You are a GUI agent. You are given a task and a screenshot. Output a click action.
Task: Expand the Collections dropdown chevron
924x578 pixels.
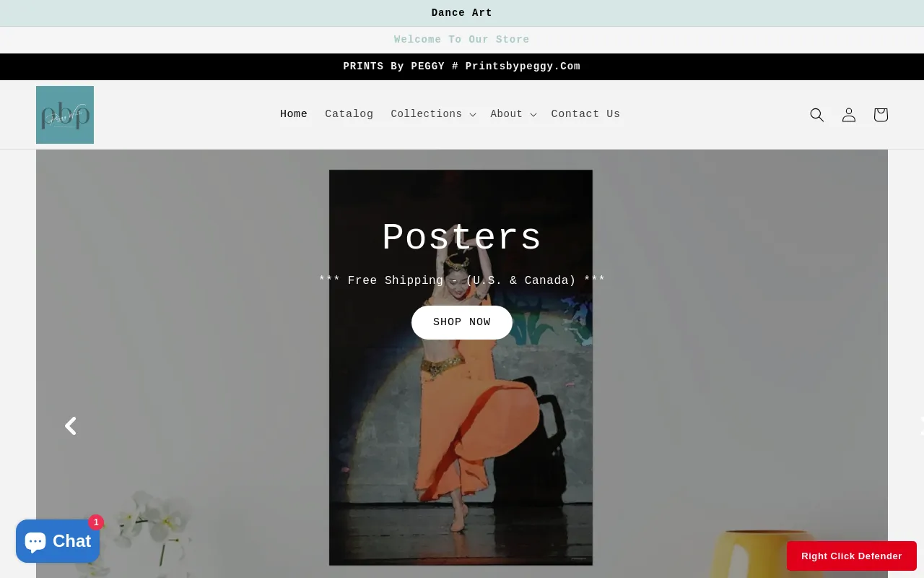473,115
